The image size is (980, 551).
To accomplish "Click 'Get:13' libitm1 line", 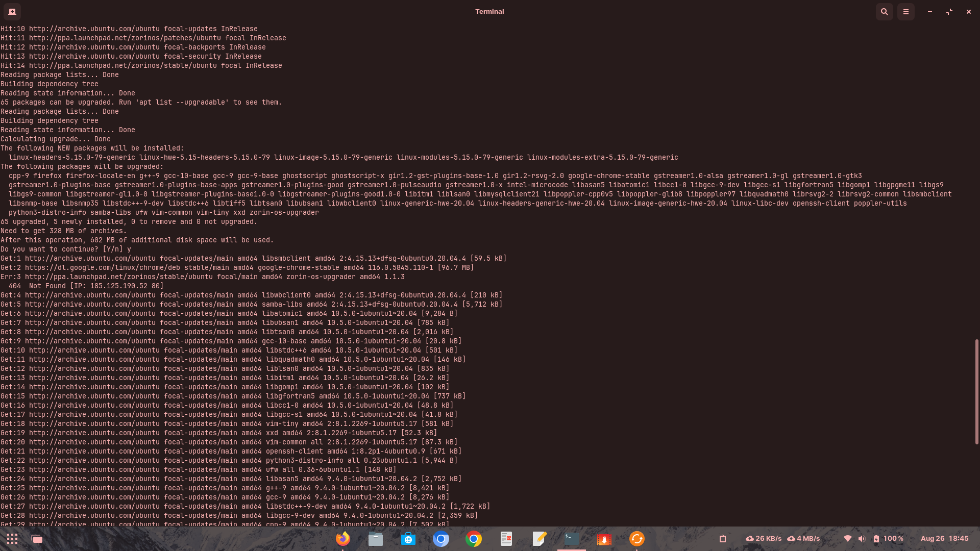I will click(225, 378).
